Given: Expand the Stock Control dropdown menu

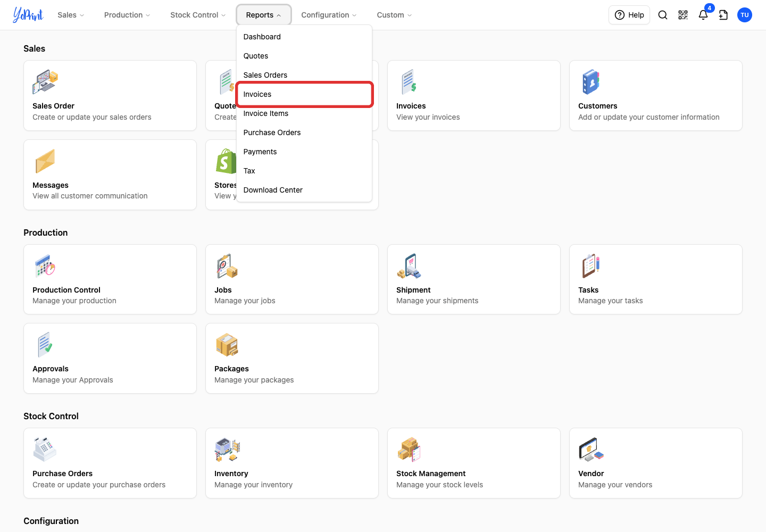Looking at the screenshot, I should 198,15.
